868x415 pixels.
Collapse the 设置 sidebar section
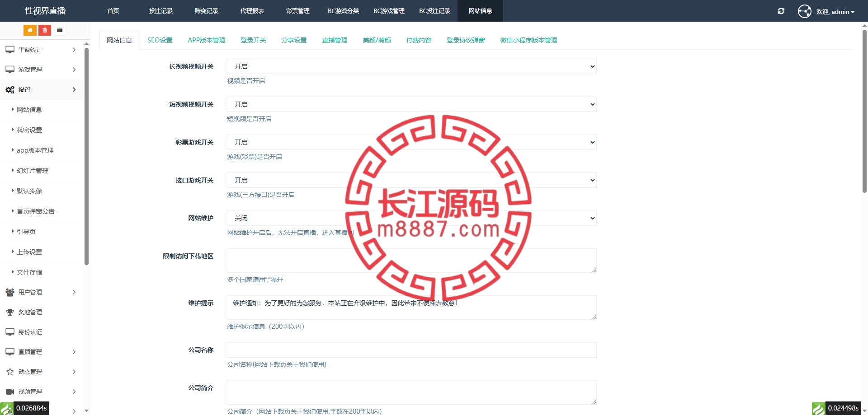[42, 89]
